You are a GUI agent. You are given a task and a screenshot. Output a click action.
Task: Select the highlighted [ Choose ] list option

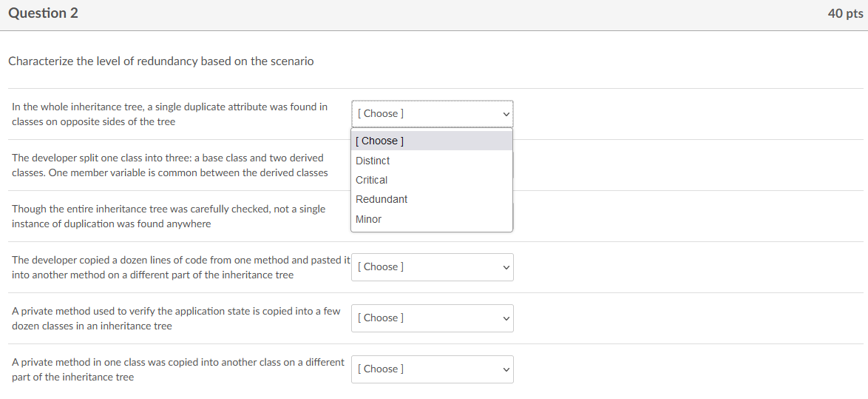coord(380,141)
